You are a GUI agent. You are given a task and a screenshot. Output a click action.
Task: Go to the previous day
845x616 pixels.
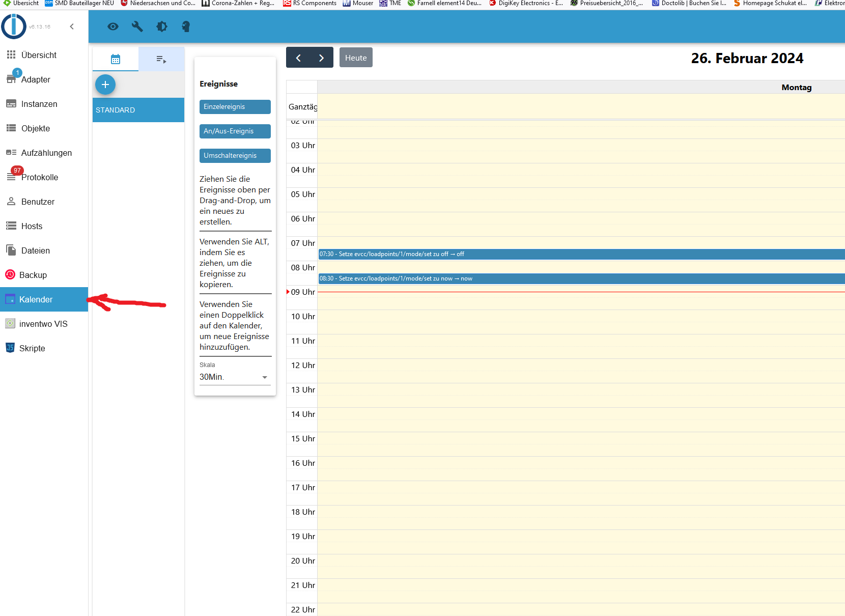pos(298,58)
